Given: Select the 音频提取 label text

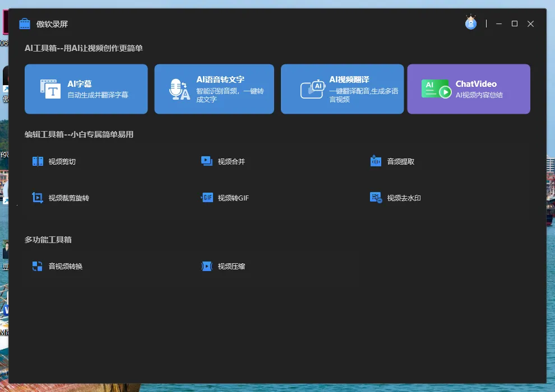Looking at the screenshot, I should (401, 162).
